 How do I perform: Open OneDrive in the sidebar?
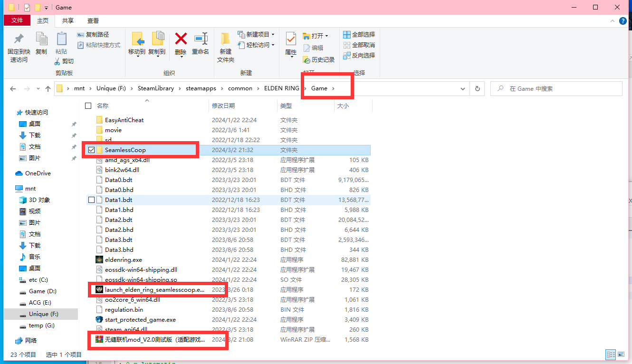point(38,173)
